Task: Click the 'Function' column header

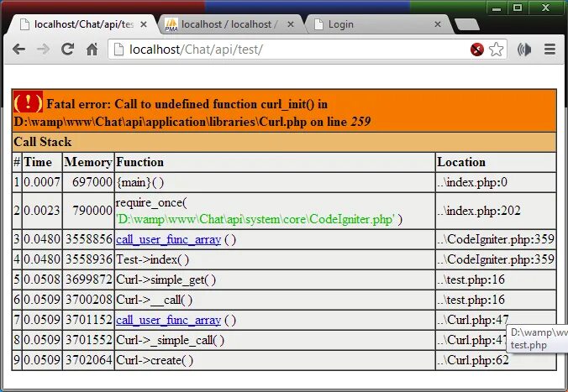Action: click(x=275, y=162)
